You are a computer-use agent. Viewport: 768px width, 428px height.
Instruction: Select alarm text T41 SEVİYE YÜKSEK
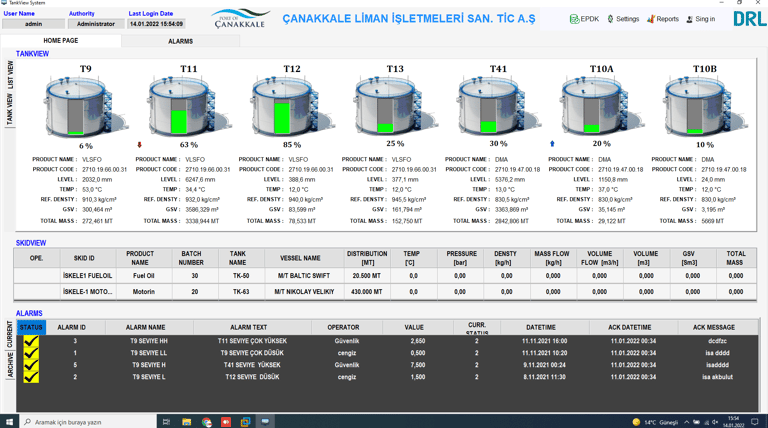(x=252, y=365)
